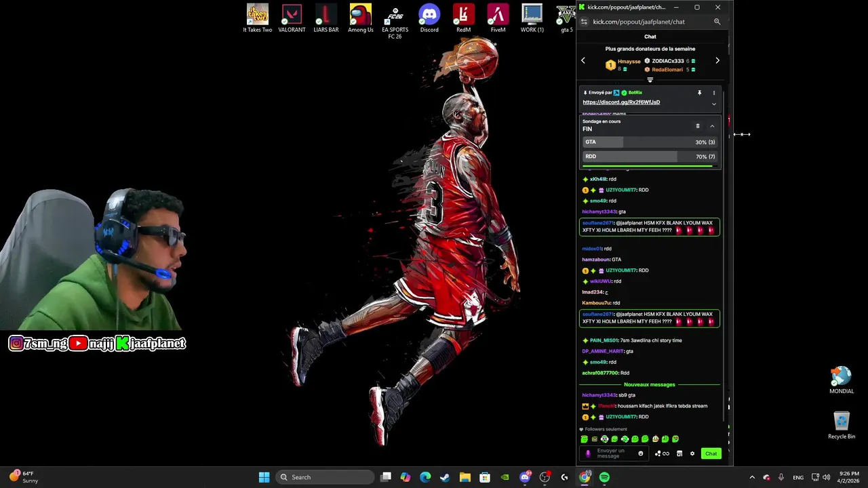
Task: Open the Discord desktop shortcut
Action: pos(429,18)
